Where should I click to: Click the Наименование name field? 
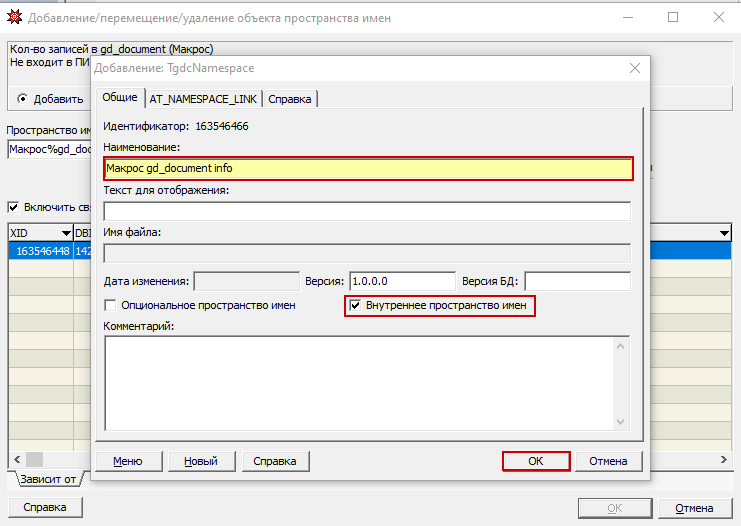pos(368,169)
